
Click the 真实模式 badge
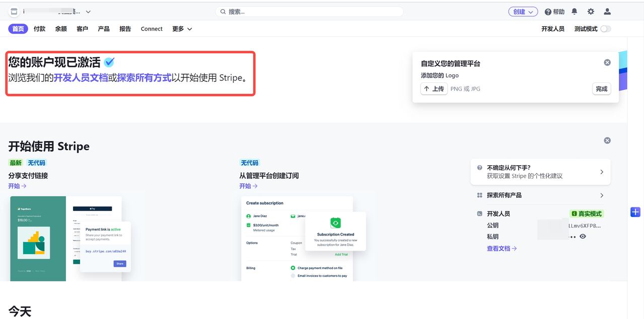[x=586, y=214]
